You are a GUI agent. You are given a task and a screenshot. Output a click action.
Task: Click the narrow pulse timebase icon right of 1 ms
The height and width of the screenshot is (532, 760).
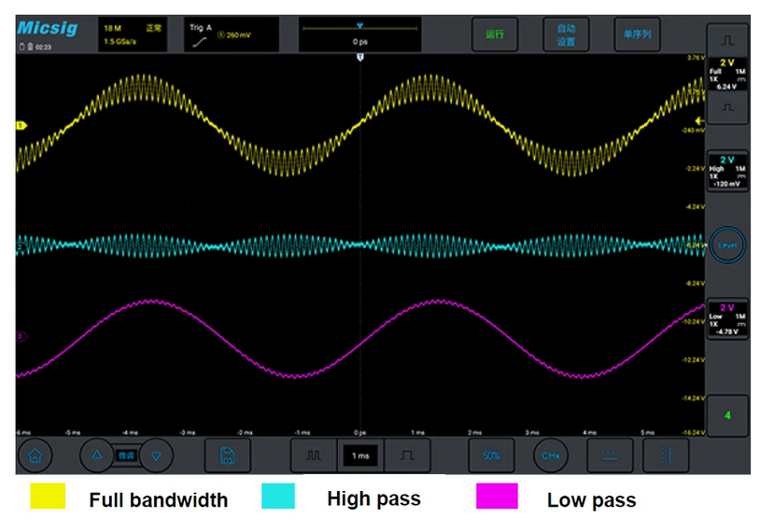[x=407, y=455]
